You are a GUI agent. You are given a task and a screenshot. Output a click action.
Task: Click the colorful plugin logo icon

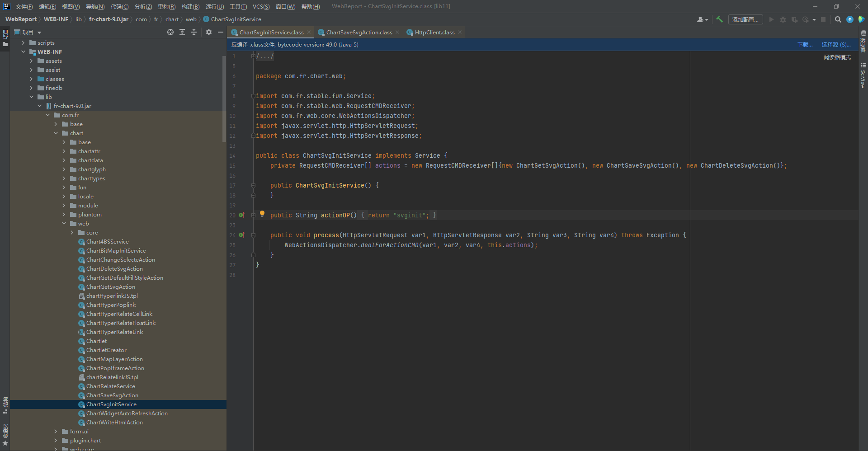(862, 19)
